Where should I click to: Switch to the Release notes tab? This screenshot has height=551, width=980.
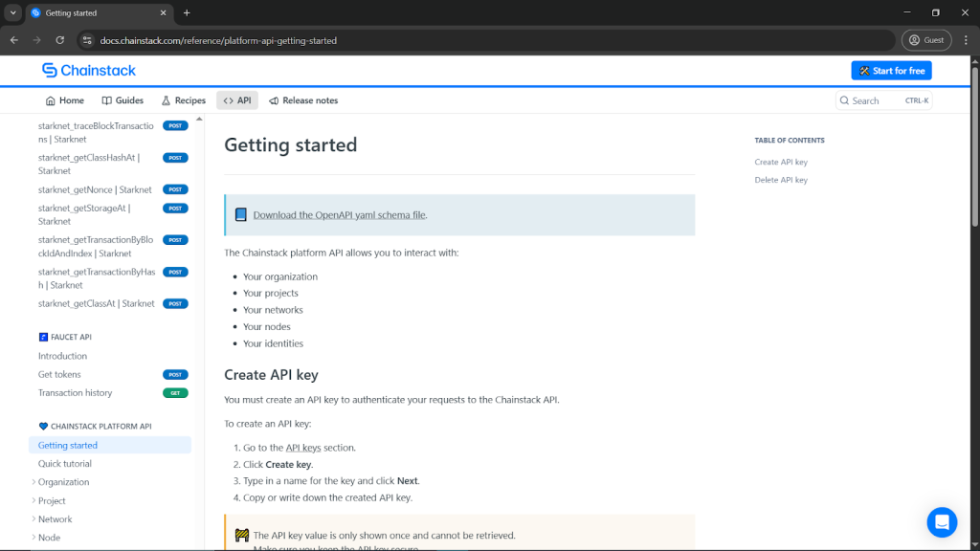point(303,100)
